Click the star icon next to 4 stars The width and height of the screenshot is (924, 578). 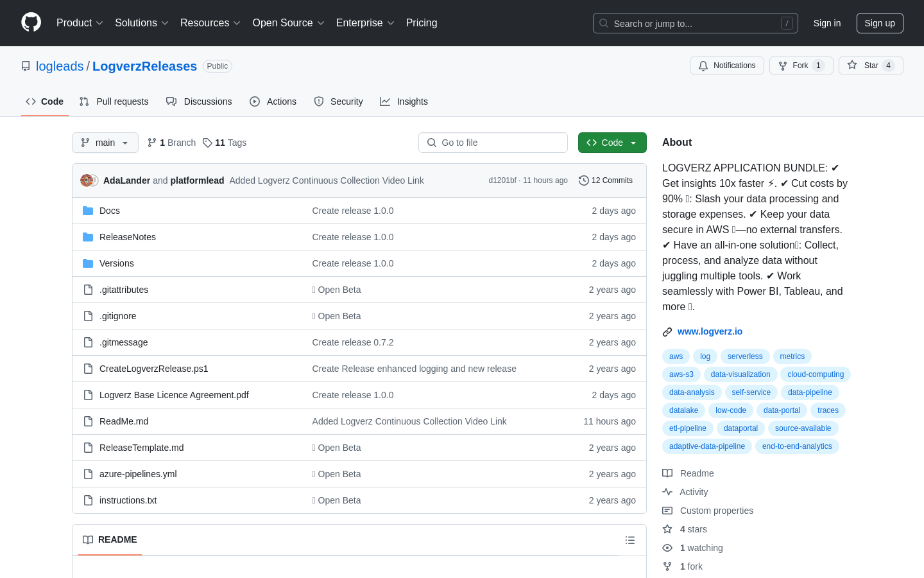click(667, 529)
